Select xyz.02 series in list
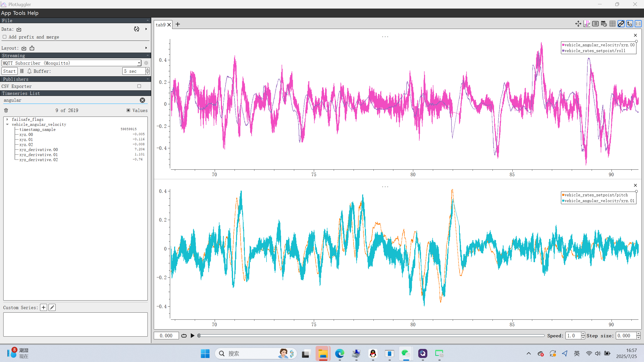 click(x=26, y=144)
